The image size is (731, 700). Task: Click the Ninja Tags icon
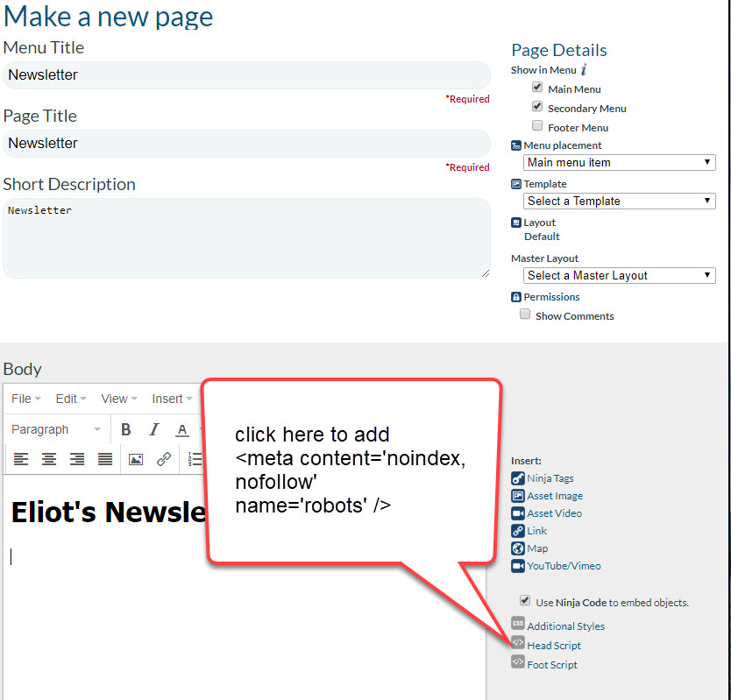pos(517,478)
